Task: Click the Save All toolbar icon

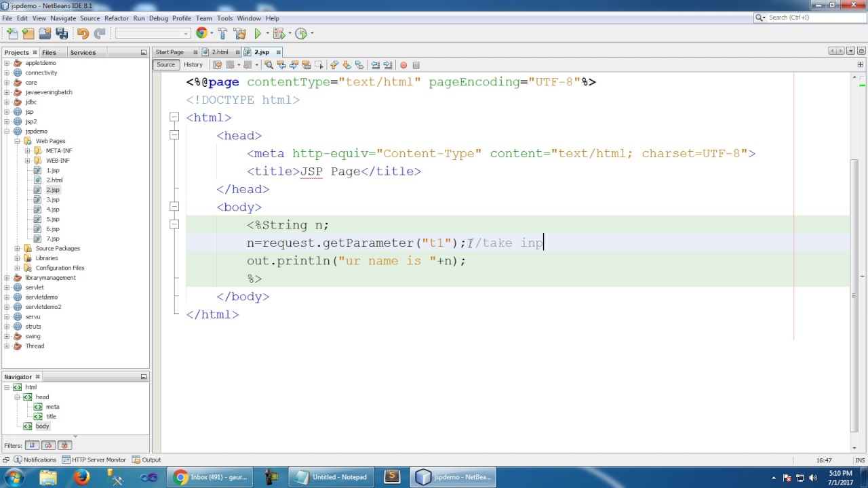Action: coord(62,33)
